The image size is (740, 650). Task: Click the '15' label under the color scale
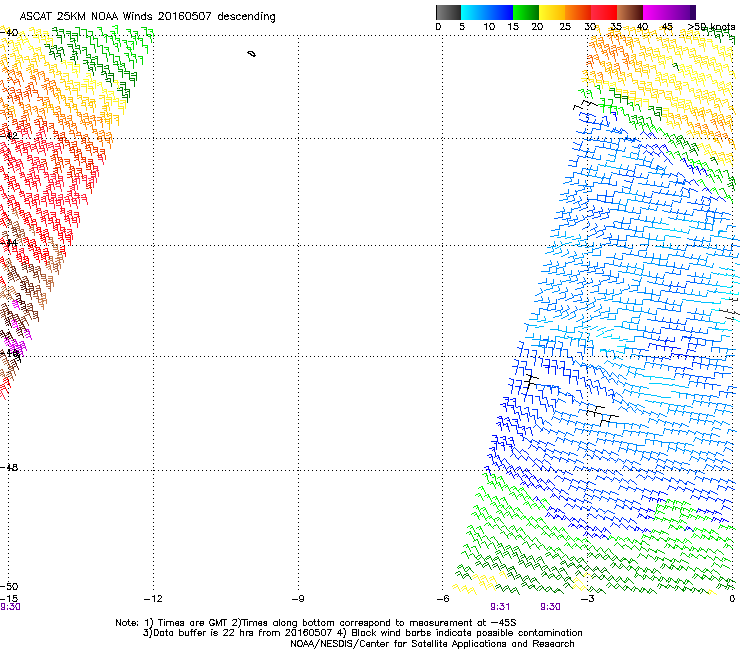pyautogui.click(x=513, y=27)
